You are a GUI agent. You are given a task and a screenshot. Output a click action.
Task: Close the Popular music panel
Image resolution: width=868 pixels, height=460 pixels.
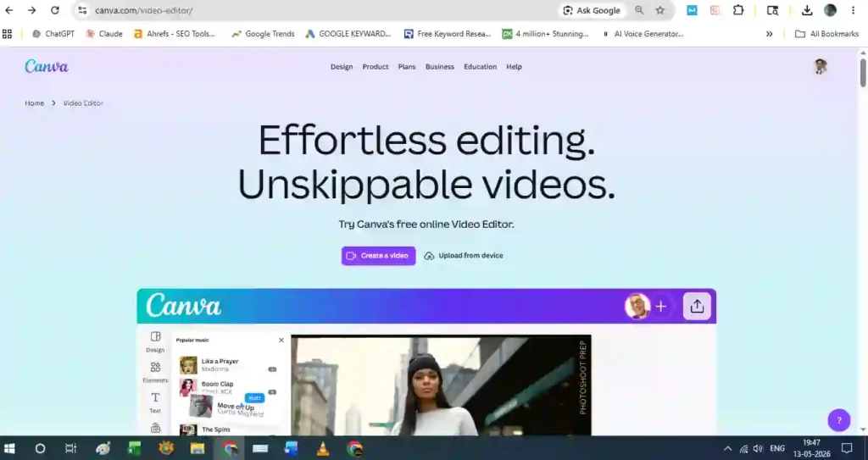coord(281,340)
